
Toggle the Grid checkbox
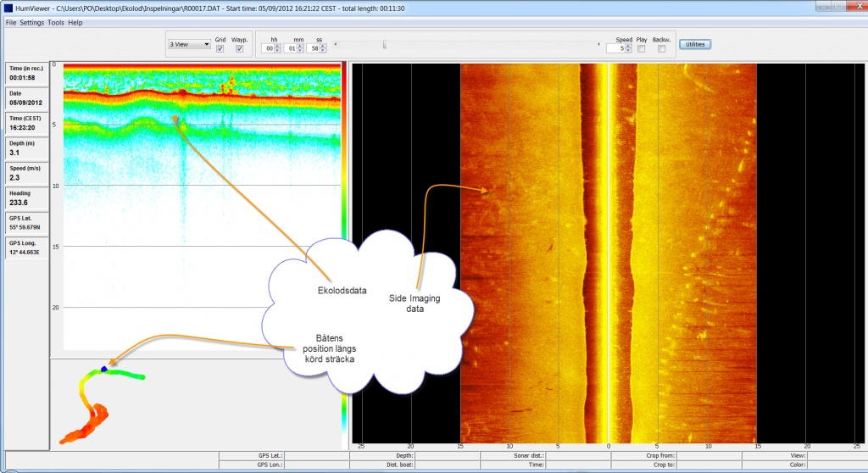click(220, 49)
